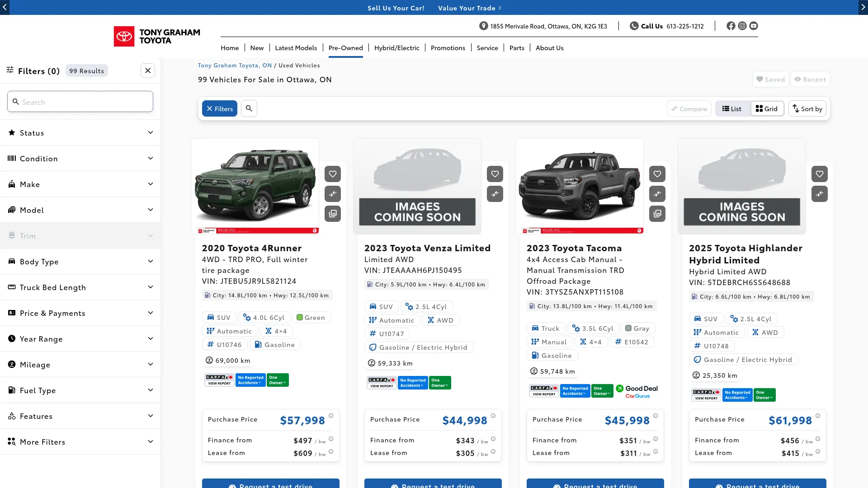View CARFAX report for the Tacoma
This screenshot has width=868, height=488.
coord(544,391)
